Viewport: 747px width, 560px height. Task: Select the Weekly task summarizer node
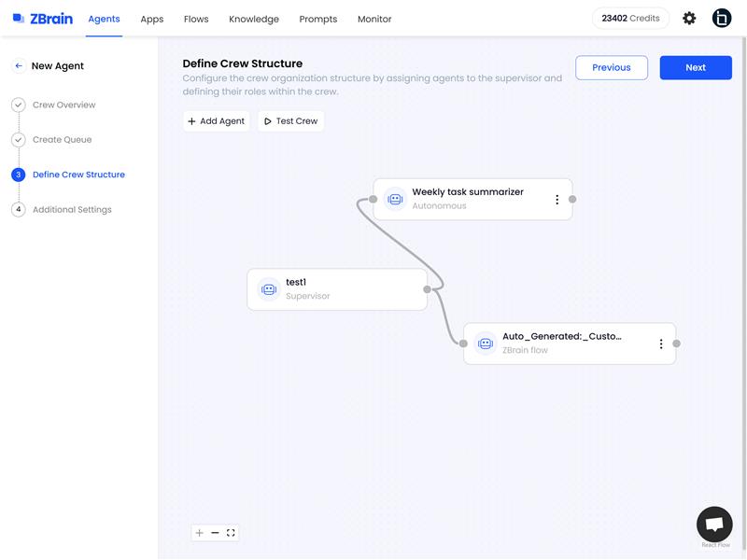click(x=472, y=199)
